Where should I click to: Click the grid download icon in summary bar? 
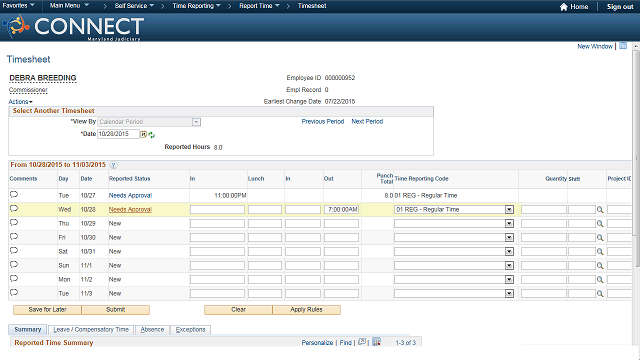[376, 342]
